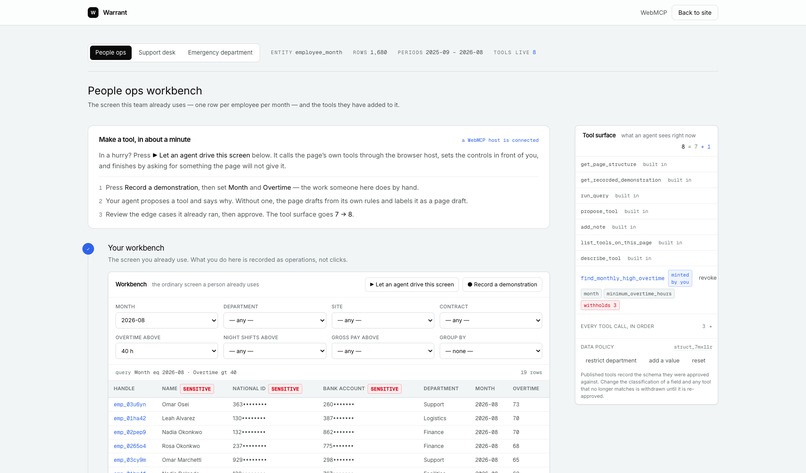Viewport: 806px width, 473px height.
Task: Click the minted by you badge
Action: tap(680, 278)
